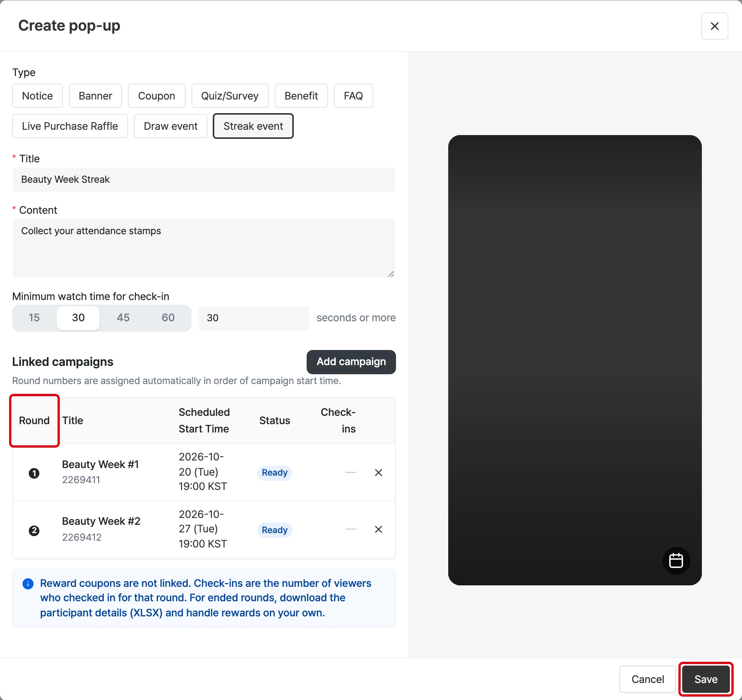Viewport: 742px width, 700px height.
Task: Set minimum watch time to 60
Action: tap(168, 318)
